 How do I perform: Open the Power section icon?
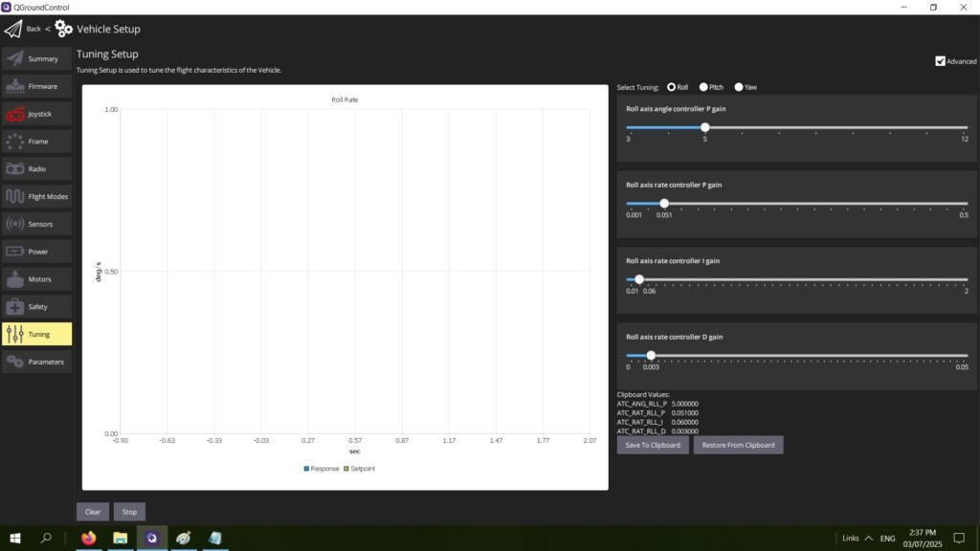point(15,252)
